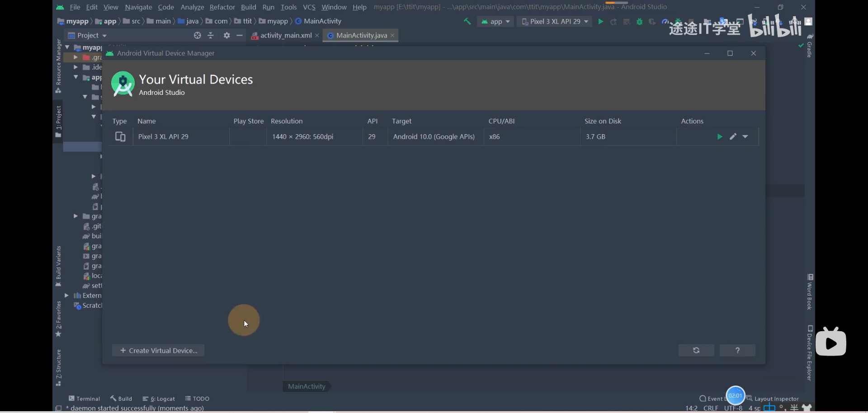
Task: Expand the .idea folder node
Action: [75, 67]
